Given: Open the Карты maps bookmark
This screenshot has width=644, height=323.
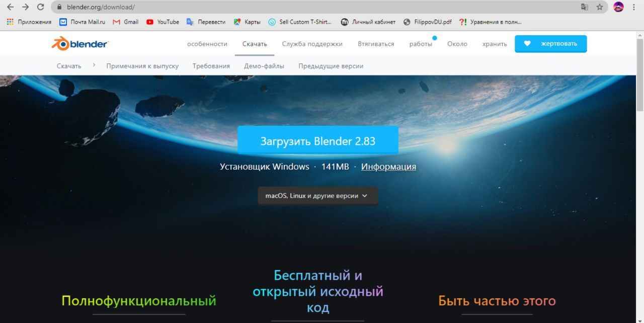Looking at the screenshot, I should pos(247,22).
